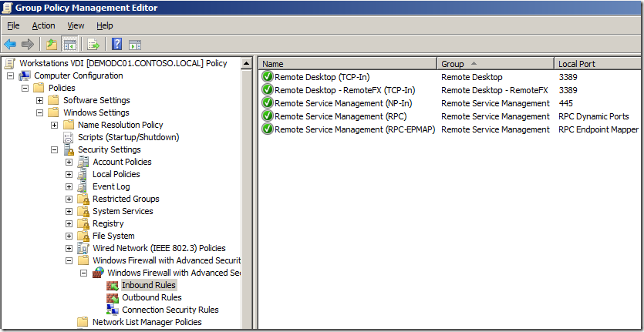Collapse the Computer Configuration node
Image resolution: width=644 pixels, height=332 pixels.
tap(11, 75)
